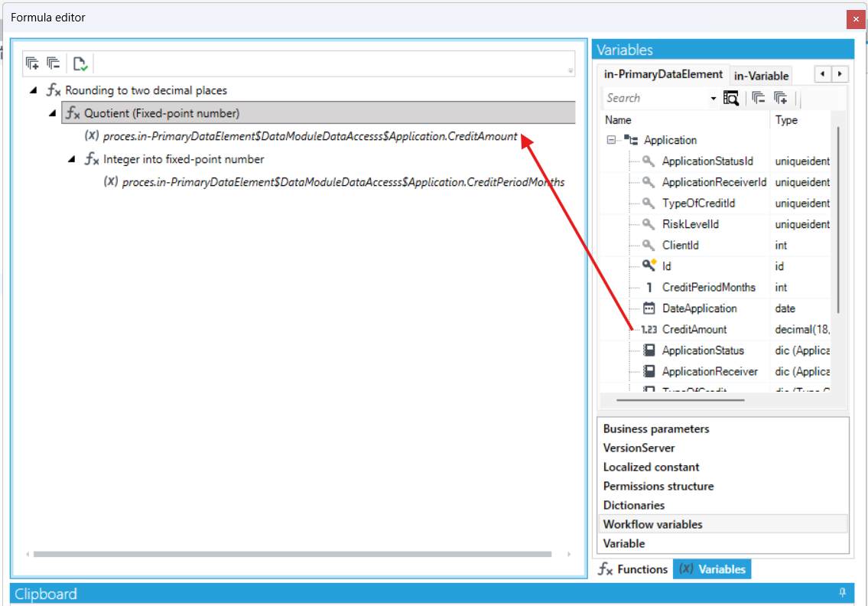Click the Variables tree vertical scrollbar
This screenshot has width=868, height=606.
pos(839,220)
